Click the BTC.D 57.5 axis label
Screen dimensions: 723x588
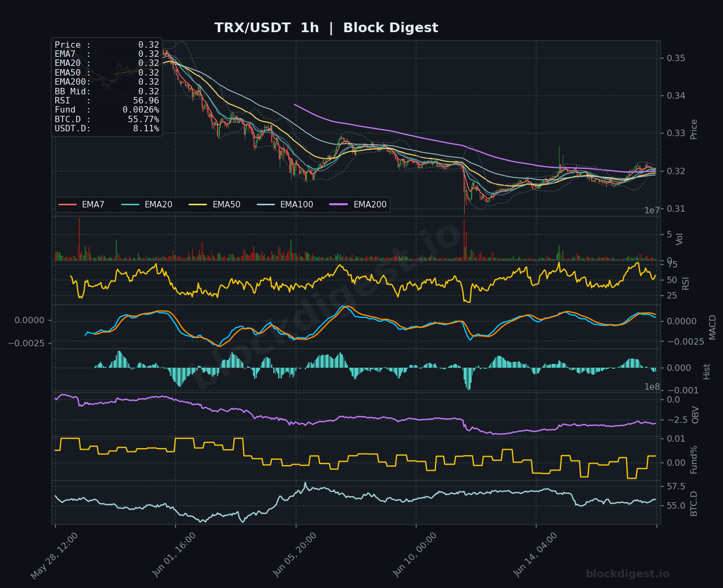pyautogui.click(x=676, y=486)
